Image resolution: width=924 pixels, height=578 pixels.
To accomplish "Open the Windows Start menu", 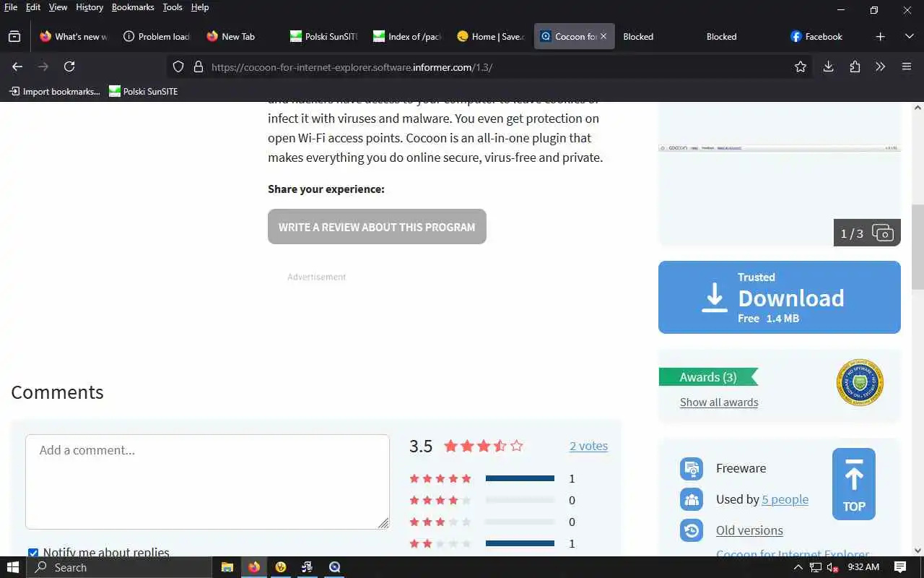I will (13, 567).
